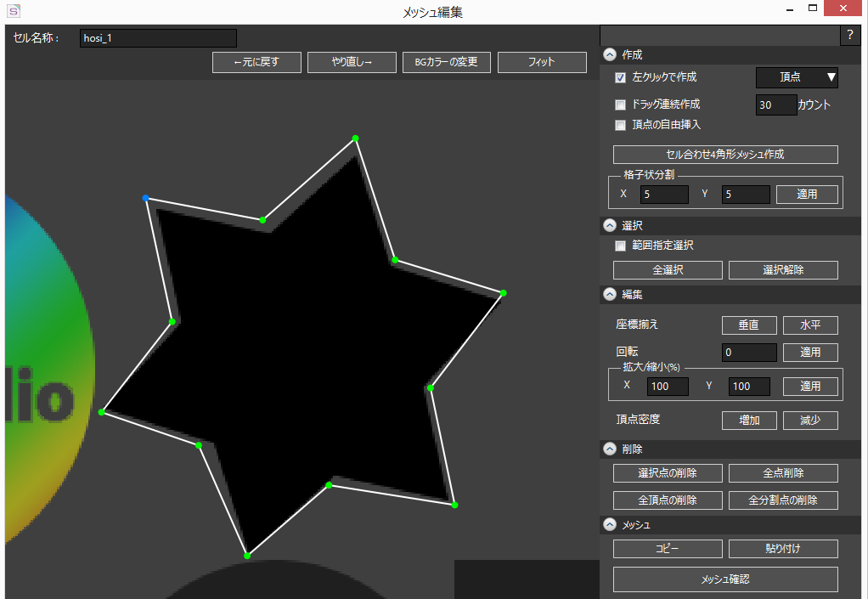Image resolution: width=868 pixels, height=599 pixels.
Task: Click 全頂点の削除 button
Action: coord(668,500)
